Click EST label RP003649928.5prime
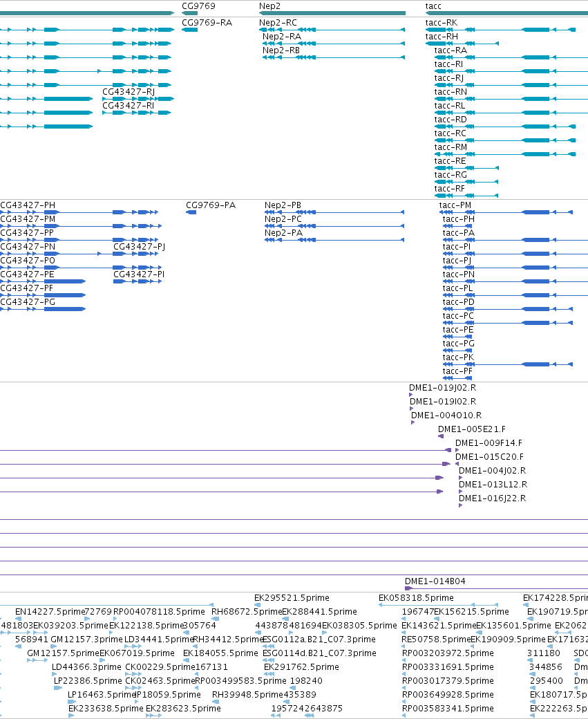588x719 pixels. point(448,694)
